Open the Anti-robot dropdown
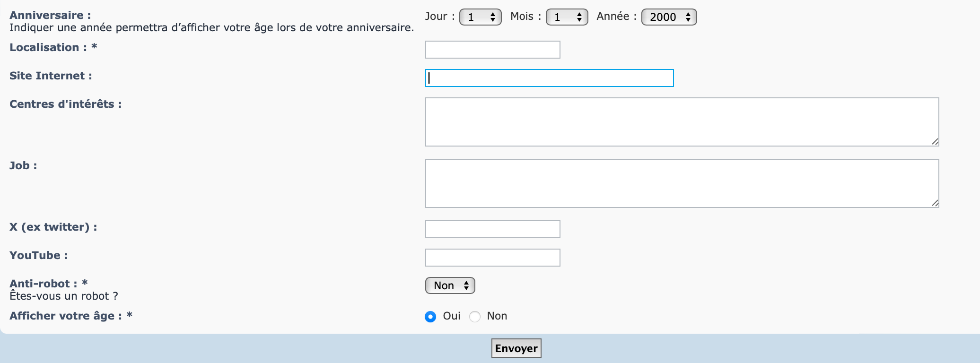 point(450,285)
